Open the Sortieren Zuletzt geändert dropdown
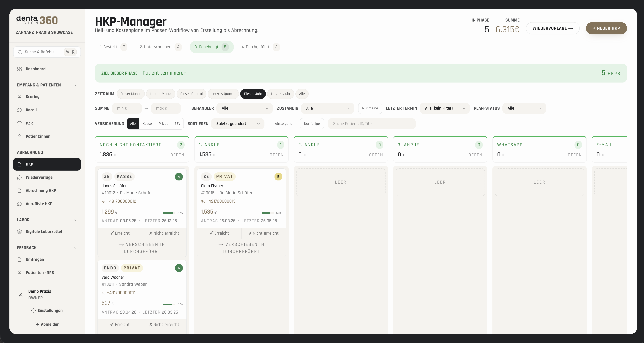The height and width of the screenshot is (343, 644). 238,124
